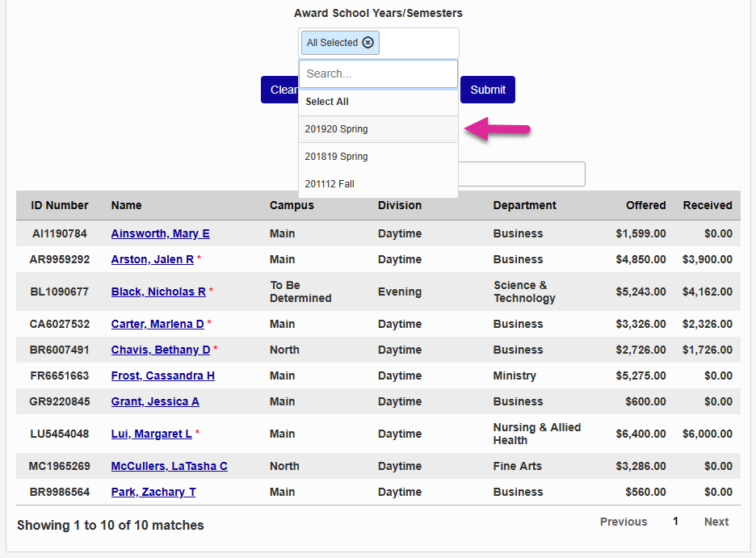Click the $1,599.00 offered amount

(640, 233)
